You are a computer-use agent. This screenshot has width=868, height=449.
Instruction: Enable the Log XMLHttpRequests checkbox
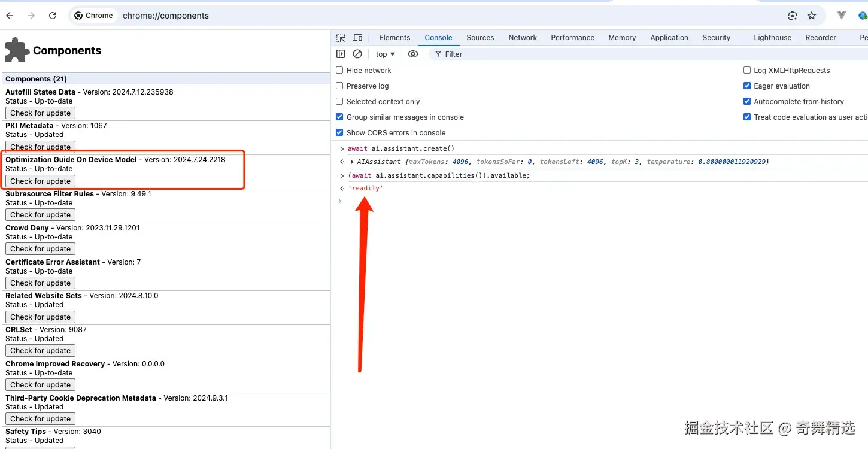tap(747, 70)
